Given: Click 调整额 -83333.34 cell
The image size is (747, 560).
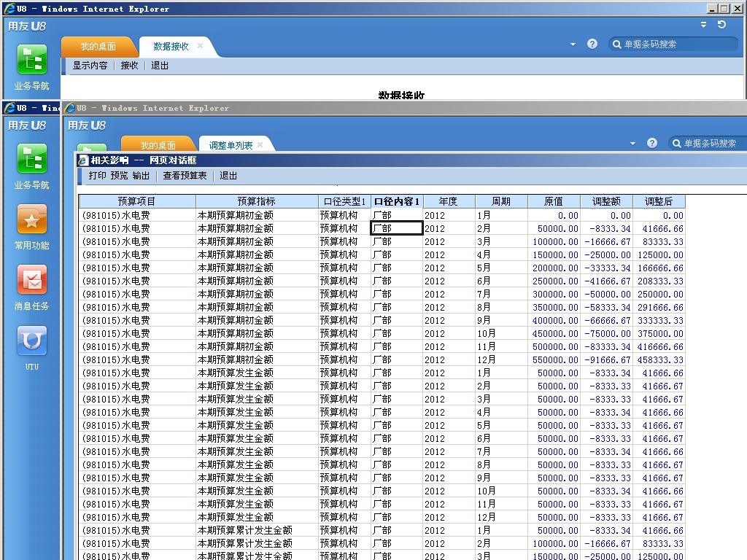Looking at the screenshot, I should (606, 346).
